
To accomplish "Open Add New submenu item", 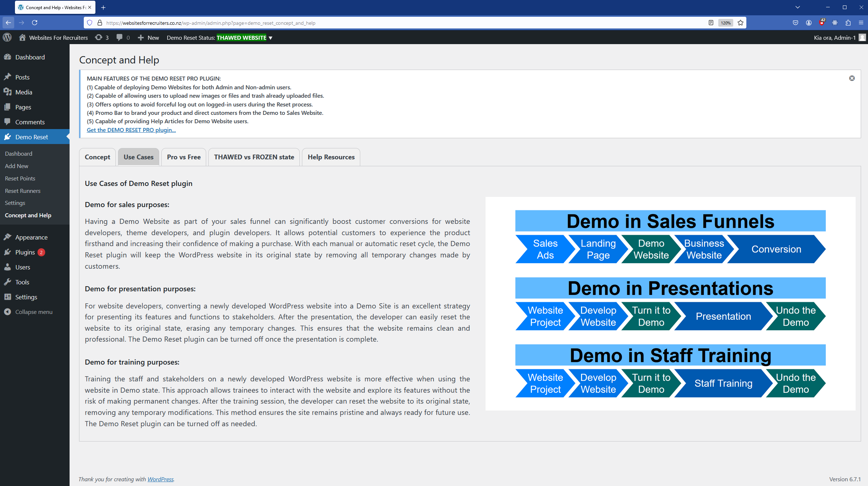I will coord(16,166).
